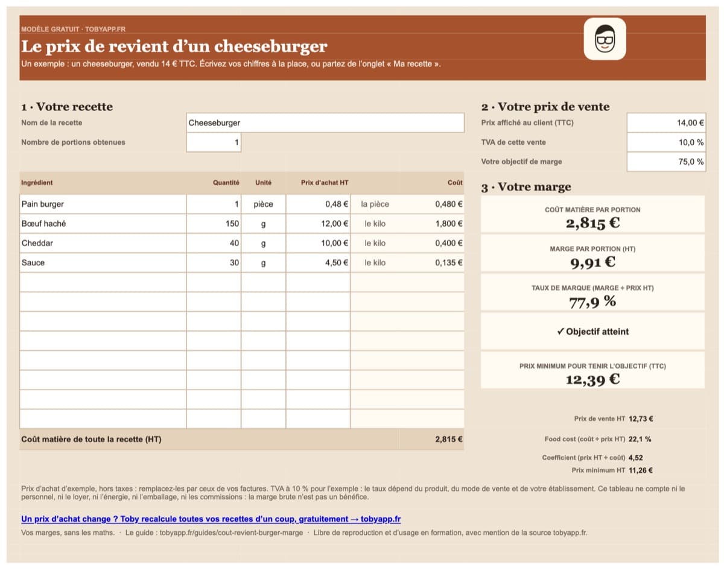Viewport: 724px width, 588px height.
Task: Select the unit cell 'g' for Sauce
Action: pyautogui.click(x=264, y=262)
